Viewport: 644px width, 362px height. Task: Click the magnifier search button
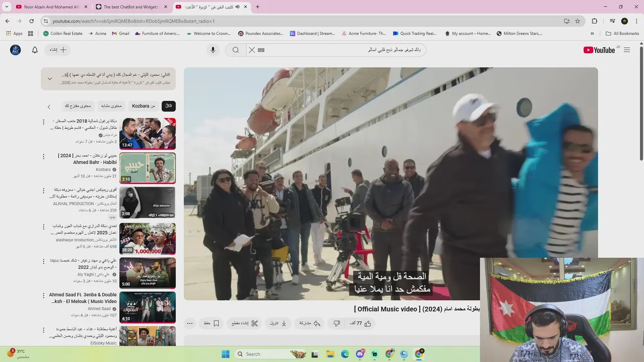click(235, 50)
